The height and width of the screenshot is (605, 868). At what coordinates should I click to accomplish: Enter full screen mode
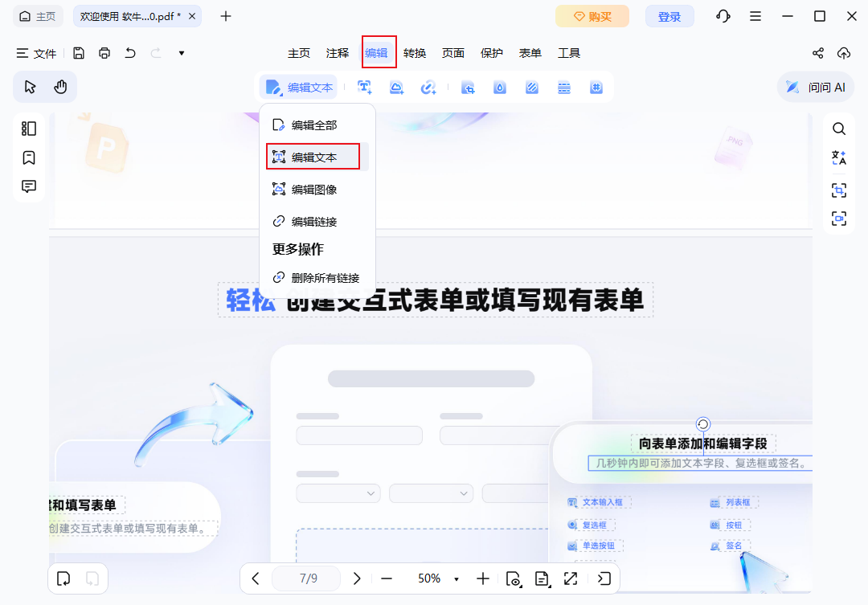click(571, 578)
